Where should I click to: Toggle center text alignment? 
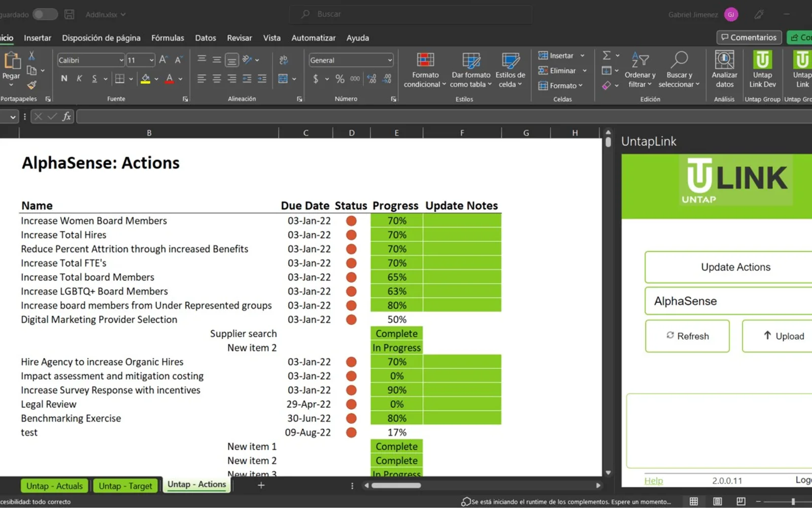217,78
